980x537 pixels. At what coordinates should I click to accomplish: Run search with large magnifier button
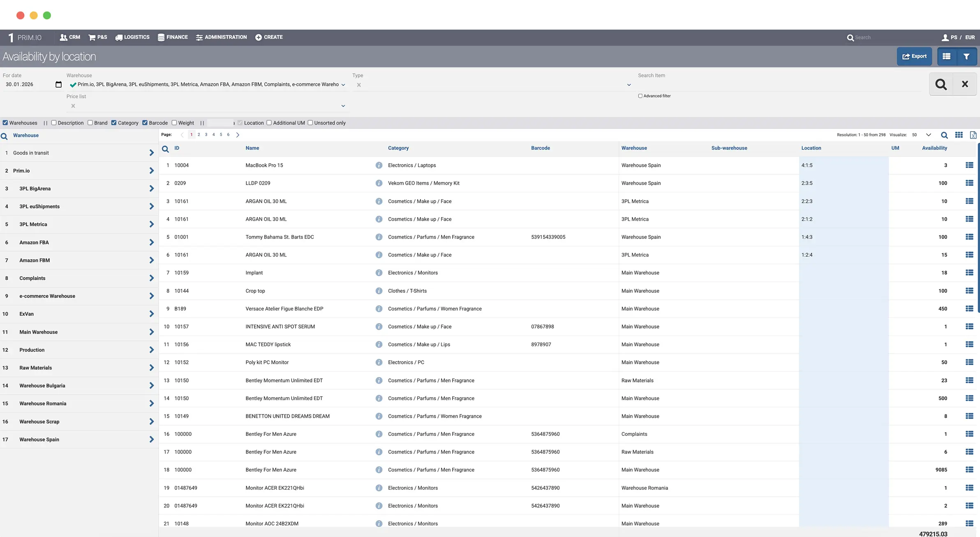[941, 84]
